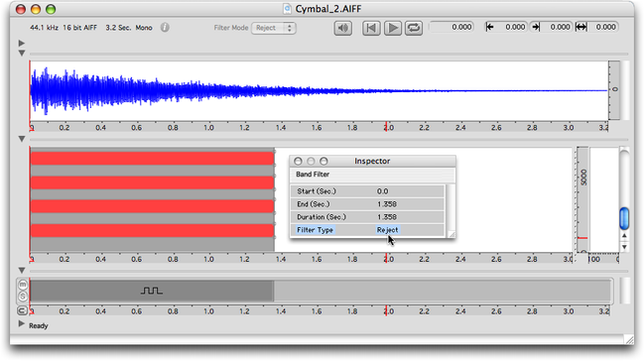The height and width of the screenshot is (361, 644).
Task: Toggle the loop playback button
Action: (x=414, y=28)
